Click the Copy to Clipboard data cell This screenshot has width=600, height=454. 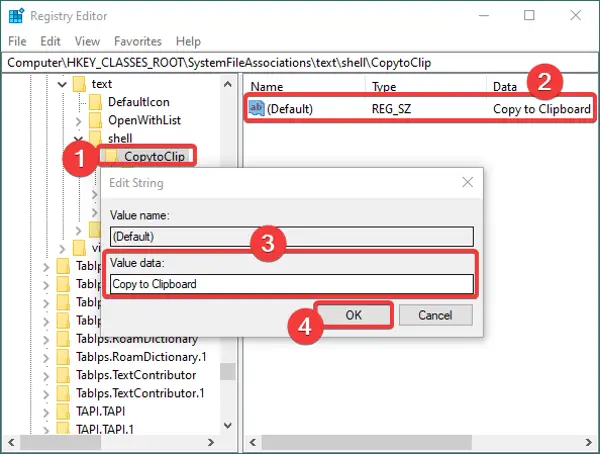[x=541, y=109]
